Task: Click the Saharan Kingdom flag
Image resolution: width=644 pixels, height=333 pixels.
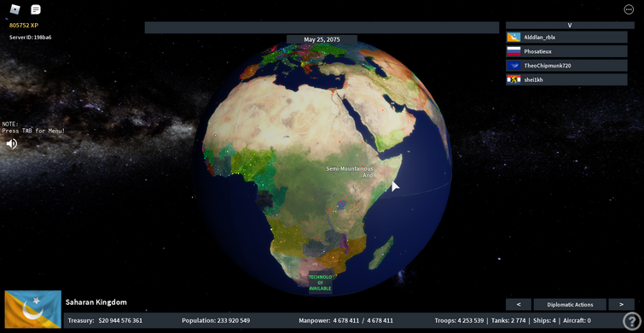Action: coord(33,309)
